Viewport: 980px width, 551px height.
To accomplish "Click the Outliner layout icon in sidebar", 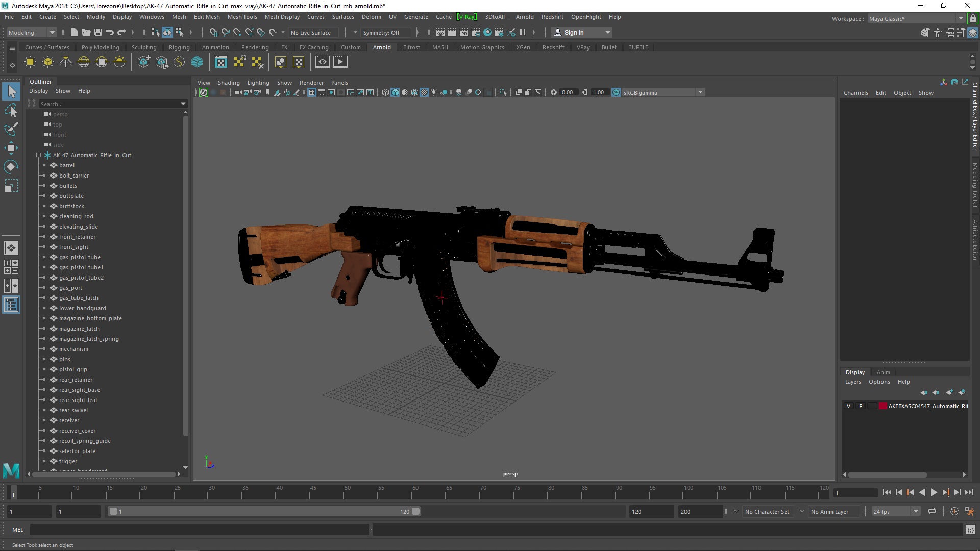I will [11, 305].
